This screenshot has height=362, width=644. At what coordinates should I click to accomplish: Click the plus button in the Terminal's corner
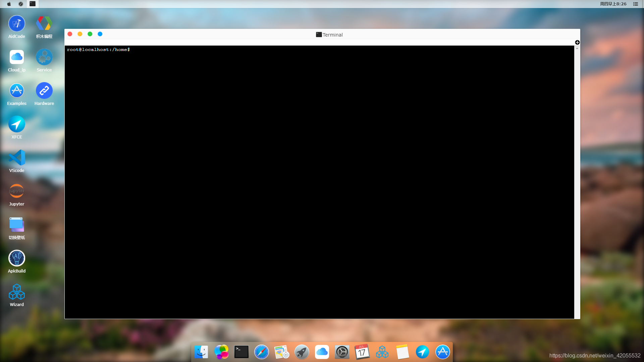[577, 42]
